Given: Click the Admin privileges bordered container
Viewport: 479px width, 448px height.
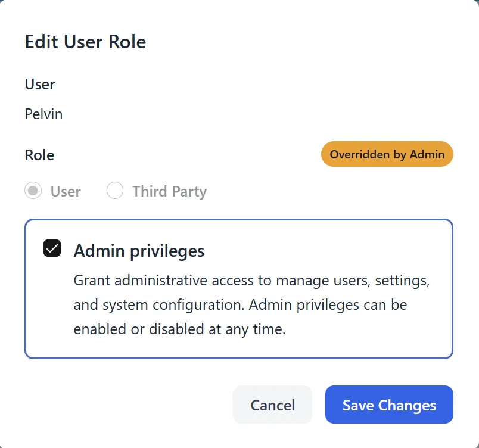Looking at the screenshot, I should click(x=238, y=289).
